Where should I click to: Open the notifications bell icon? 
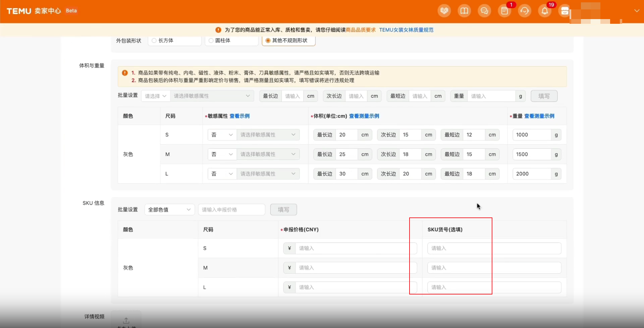[x=545, y=11]
